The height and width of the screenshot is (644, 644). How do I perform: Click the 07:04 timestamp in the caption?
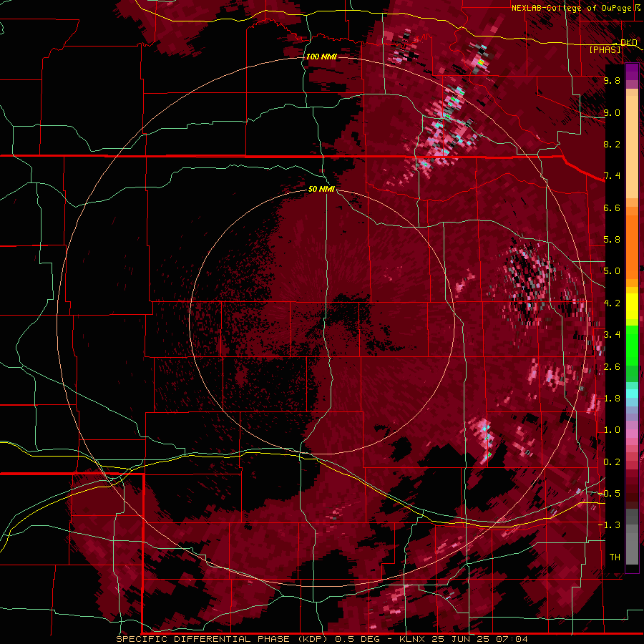coord(512,639)
